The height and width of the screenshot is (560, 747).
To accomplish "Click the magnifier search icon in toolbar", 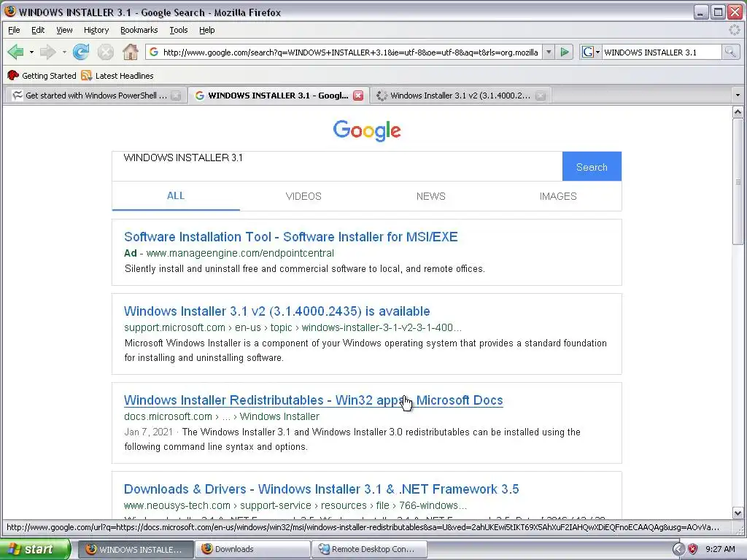I will (x=729, y=52).
